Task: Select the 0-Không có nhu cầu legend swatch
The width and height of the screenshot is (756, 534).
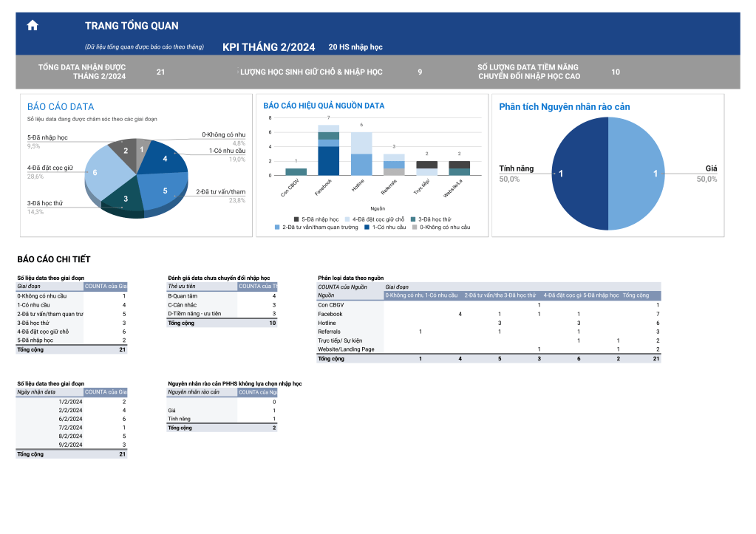Action: coord(414,227)
